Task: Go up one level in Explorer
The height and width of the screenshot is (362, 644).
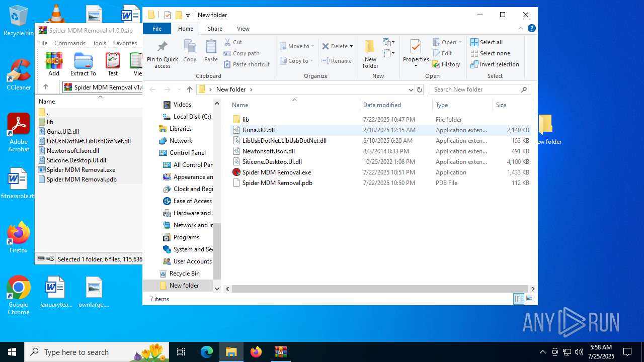Action: coord(189,89)
